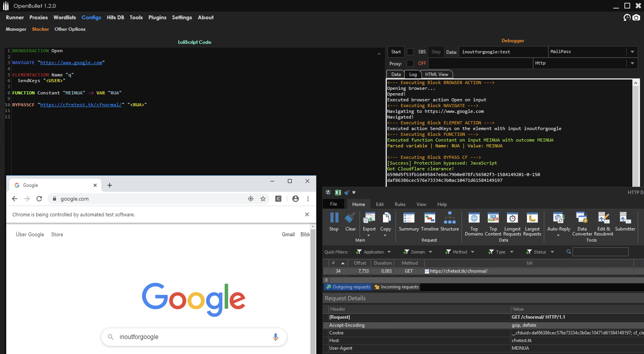Toggle the SBS step-by-step checkbox

click(410, 52)
